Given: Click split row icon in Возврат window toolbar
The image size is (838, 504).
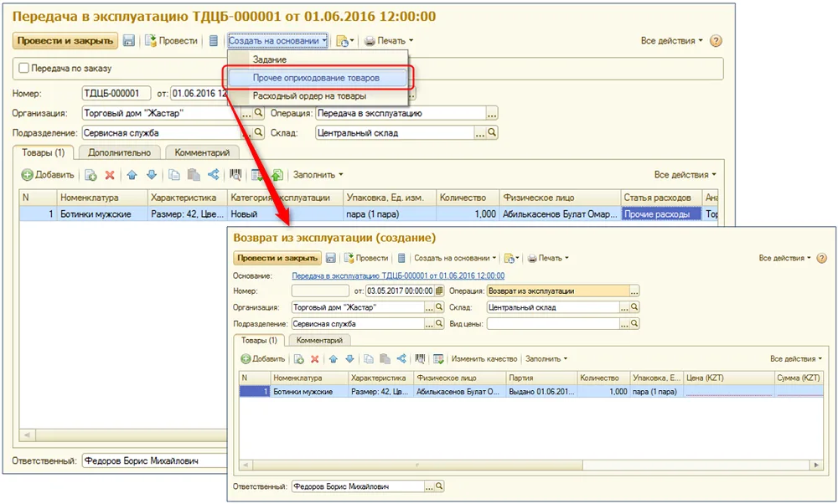Looking at the screenshot, I should pos(401,359).
